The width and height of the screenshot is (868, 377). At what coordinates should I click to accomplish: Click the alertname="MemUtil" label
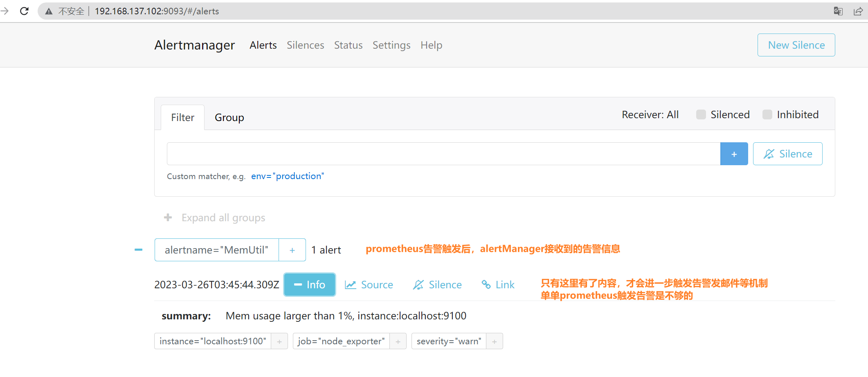pyautogui.click(x=216, y=250)
